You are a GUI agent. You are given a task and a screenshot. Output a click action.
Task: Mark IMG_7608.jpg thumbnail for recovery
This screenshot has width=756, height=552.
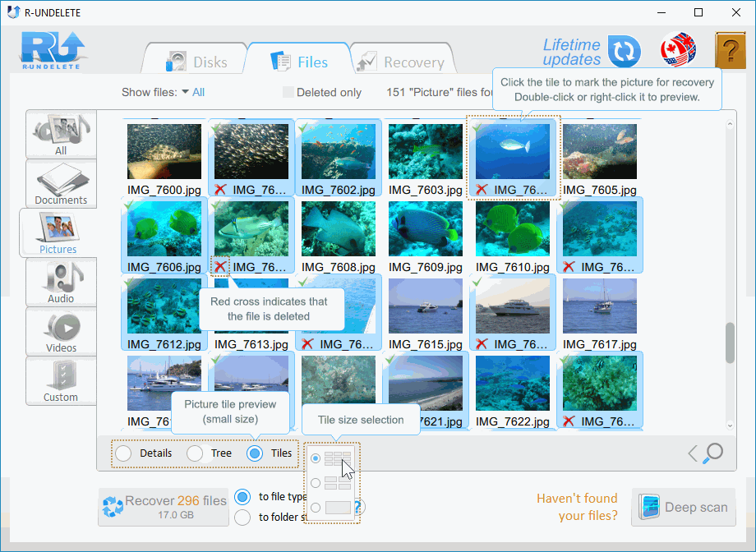(x=339, y=230)
